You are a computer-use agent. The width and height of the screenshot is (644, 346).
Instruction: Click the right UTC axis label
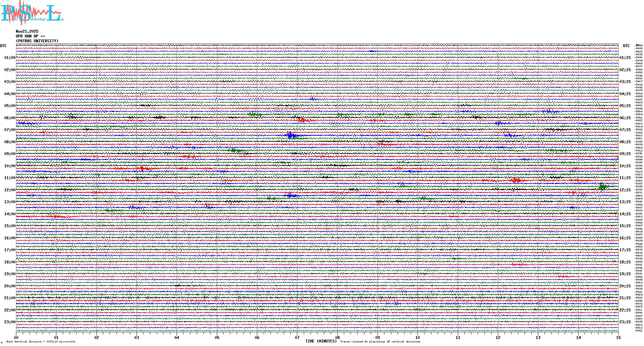626,46
